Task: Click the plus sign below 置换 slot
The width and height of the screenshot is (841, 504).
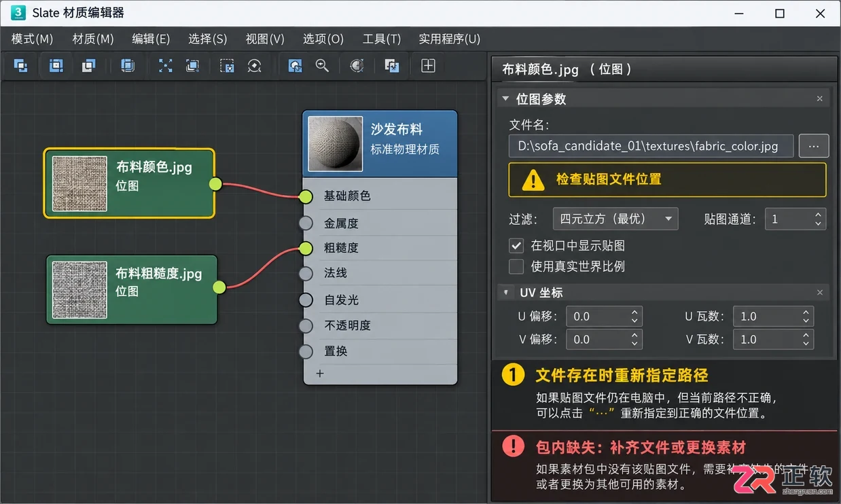Action: pyautogui.click(x=320, y=374)
